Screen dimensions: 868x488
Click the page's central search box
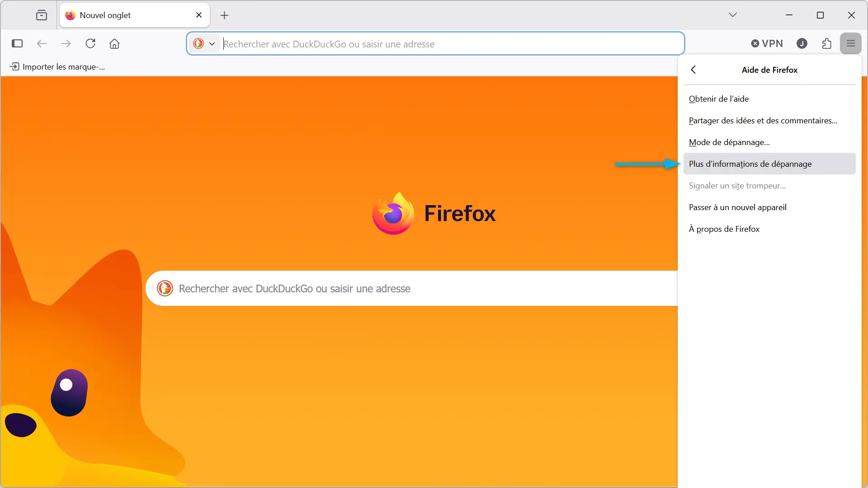click(412, 288)
